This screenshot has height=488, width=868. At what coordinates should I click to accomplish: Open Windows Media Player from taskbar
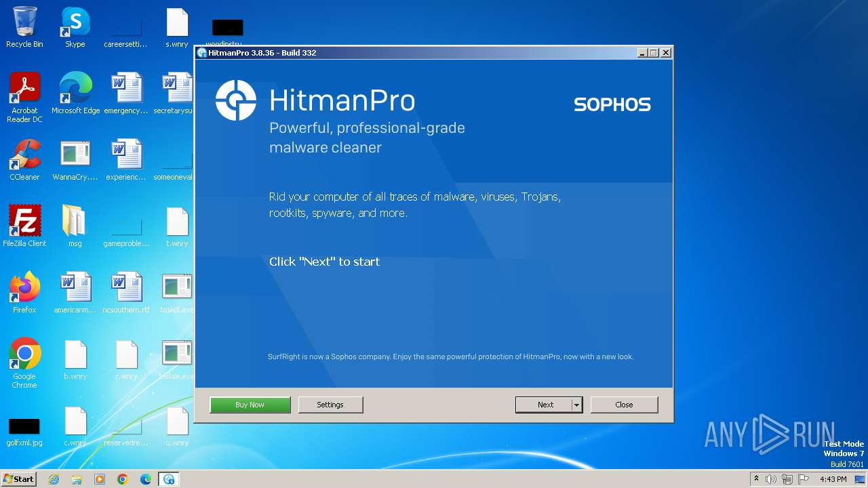tap(100, 479)
